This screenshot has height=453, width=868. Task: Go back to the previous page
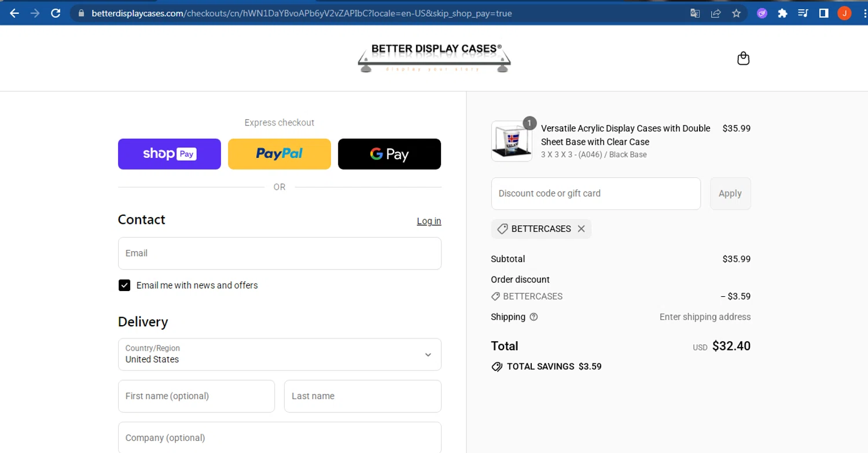coord(14,13)
